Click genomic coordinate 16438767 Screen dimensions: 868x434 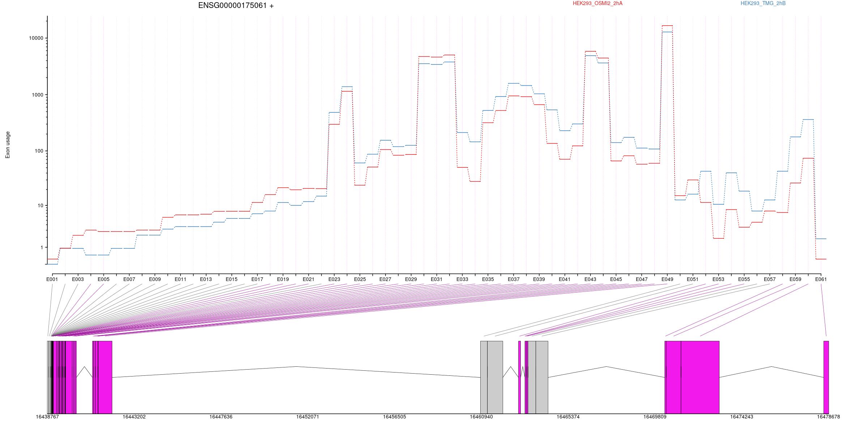(47, 417)
